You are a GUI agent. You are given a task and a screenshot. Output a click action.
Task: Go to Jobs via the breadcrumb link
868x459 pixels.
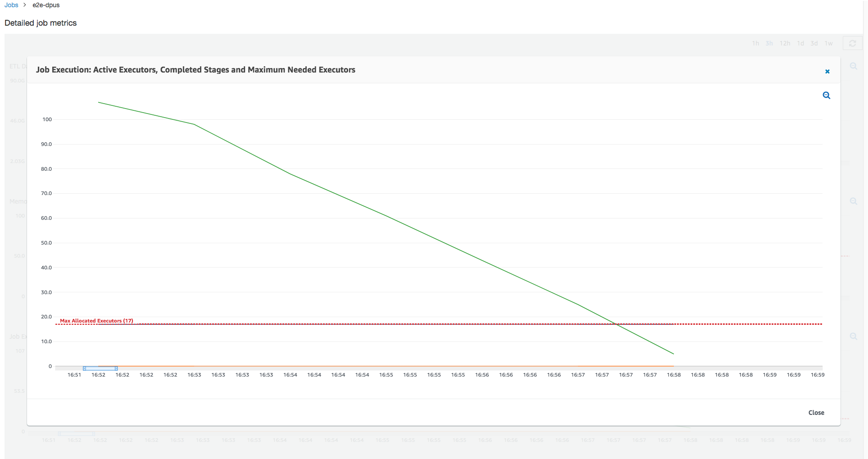coord(11,5)
